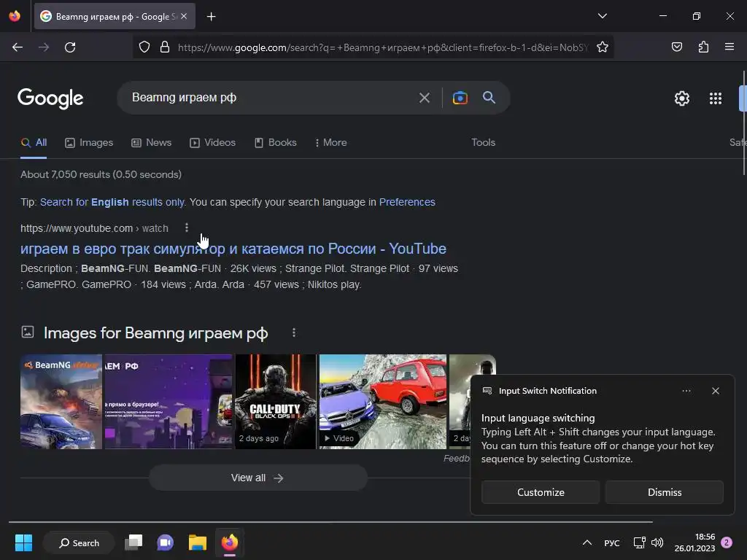Click the Google logo
This screenshot has width=747, height=560.
pos(50,98)
